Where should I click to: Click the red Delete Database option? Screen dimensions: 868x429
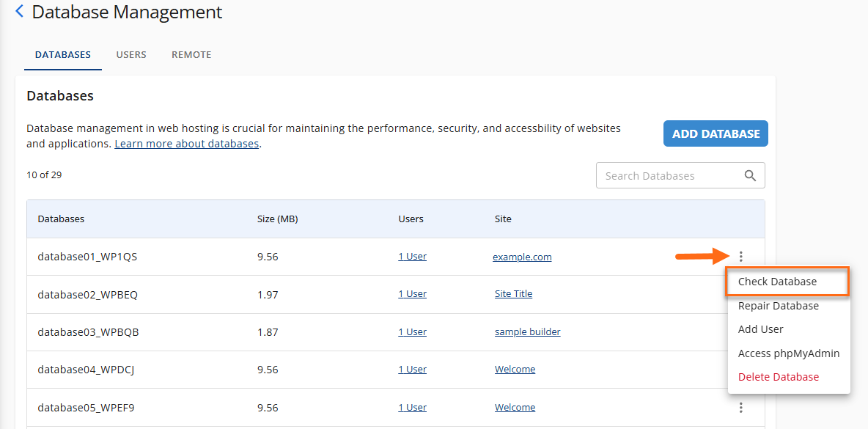tap(778, 377)
